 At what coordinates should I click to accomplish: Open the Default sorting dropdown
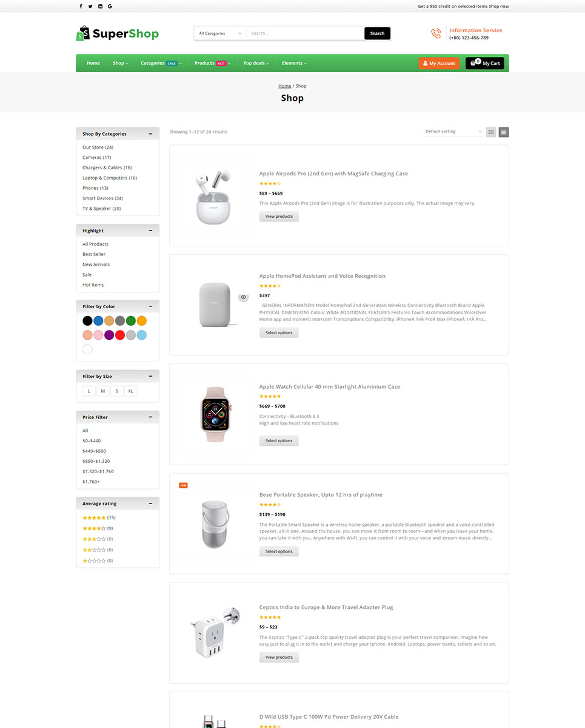(x=453, y=132)
